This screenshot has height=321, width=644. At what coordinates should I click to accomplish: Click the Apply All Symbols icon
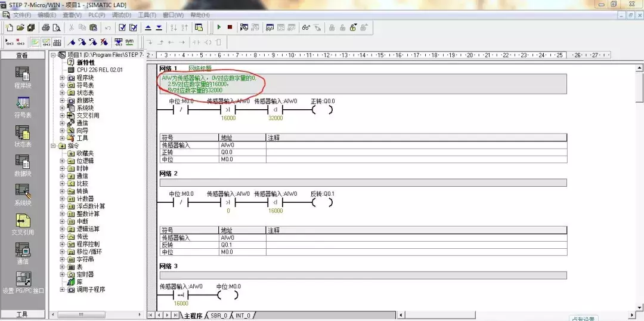[x=119, y=42]
